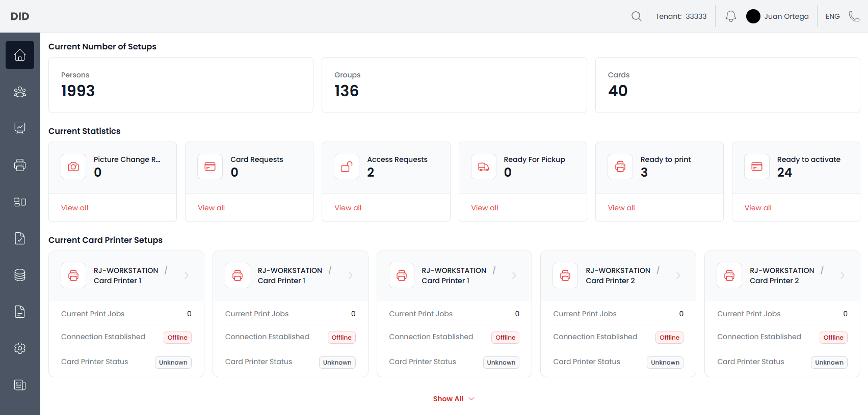Open the Groups 136 card
This screenshot has width=868, height=415.
click(454, 85)
